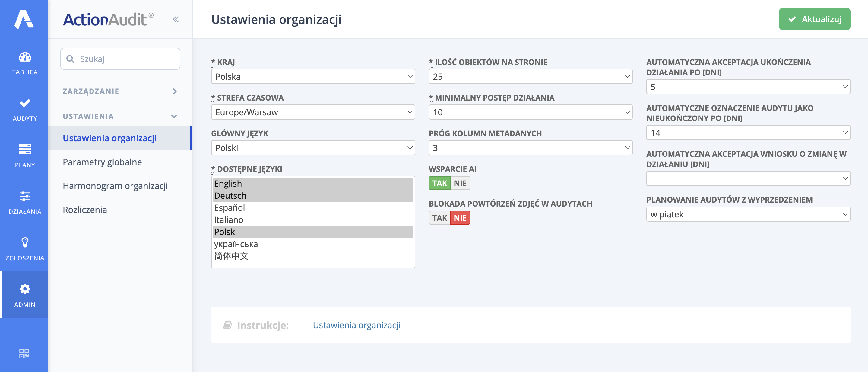868x372 pixels.
Task: Open Działania sliders icon
Action: pos(25,196)
